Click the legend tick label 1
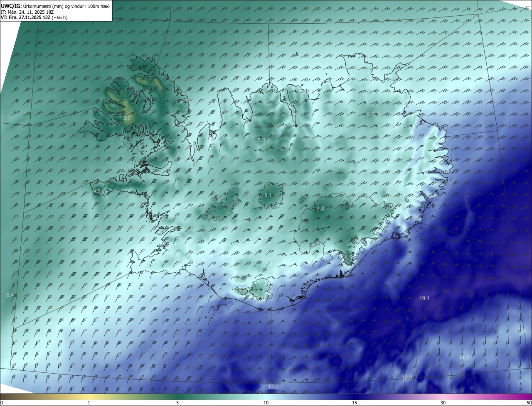The image size is (532, 406). 89,403
